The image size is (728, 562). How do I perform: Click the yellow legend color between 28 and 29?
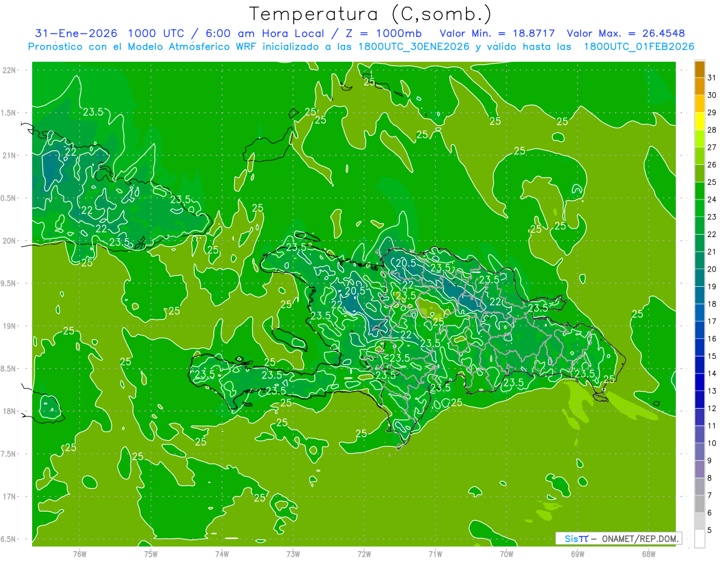699,122
